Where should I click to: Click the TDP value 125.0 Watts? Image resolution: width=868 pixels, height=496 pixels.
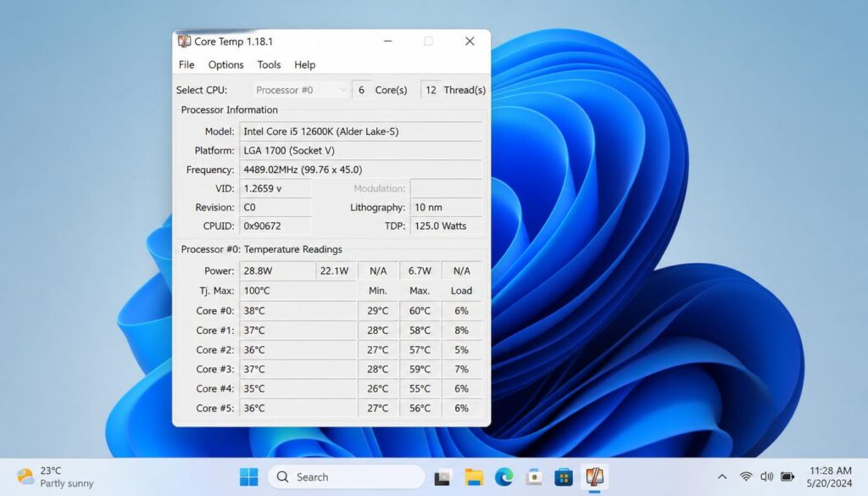click(x=446, y=226)
